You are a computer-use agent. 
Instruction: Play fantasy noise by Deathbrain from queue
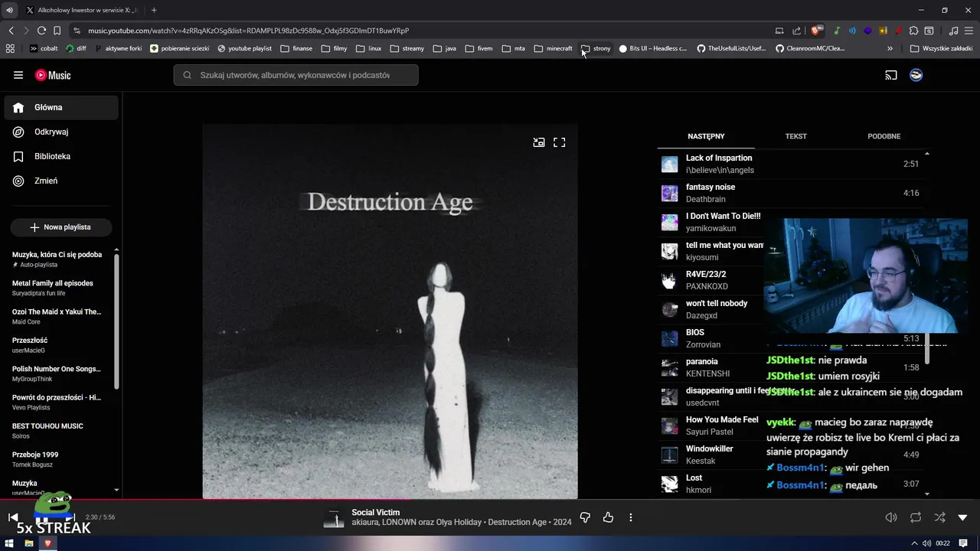tap(792, 194)
